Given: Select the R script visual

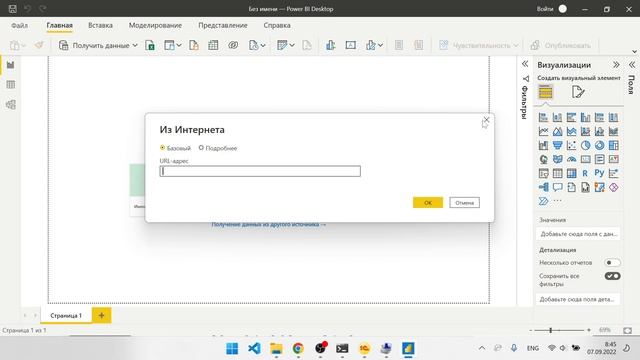Looking at the screenshot, I should (x=585, y=173).
